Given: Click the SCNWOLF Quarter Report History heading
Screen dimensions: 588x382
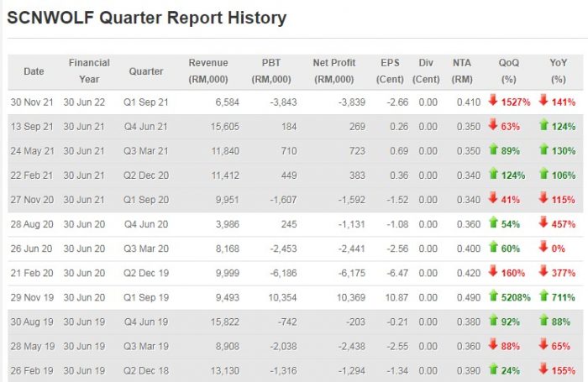Looking at the screenshot, I should click(x=147, y=18).
